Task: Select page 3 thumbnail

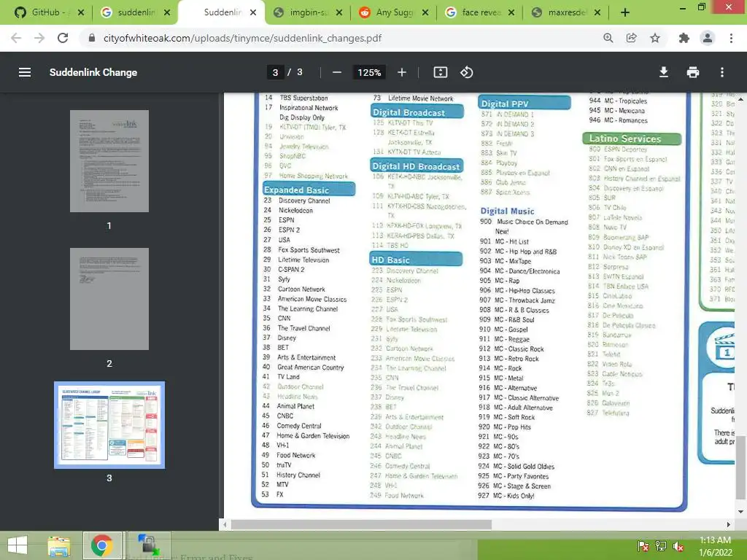Action: click(109, 425)
